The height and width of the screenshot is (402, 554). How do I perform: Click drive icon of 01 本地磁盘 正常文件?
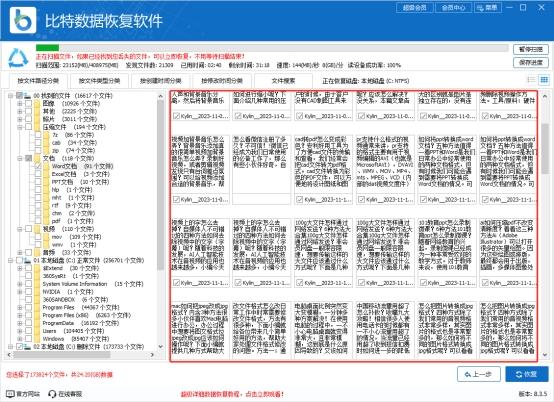click(x=28, y=260)
